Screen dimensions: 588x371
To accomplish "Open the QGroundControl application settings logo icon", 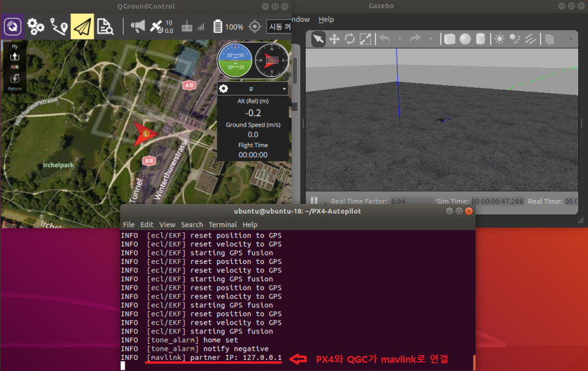I will click(12, 26).
